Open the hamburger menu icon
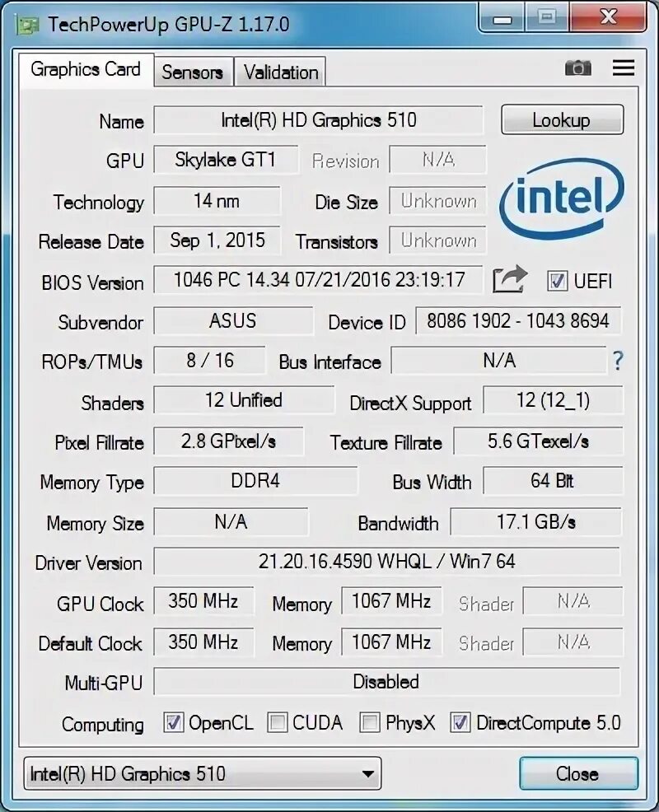Viewport: 659px width, 812px height. pos(624,68)
